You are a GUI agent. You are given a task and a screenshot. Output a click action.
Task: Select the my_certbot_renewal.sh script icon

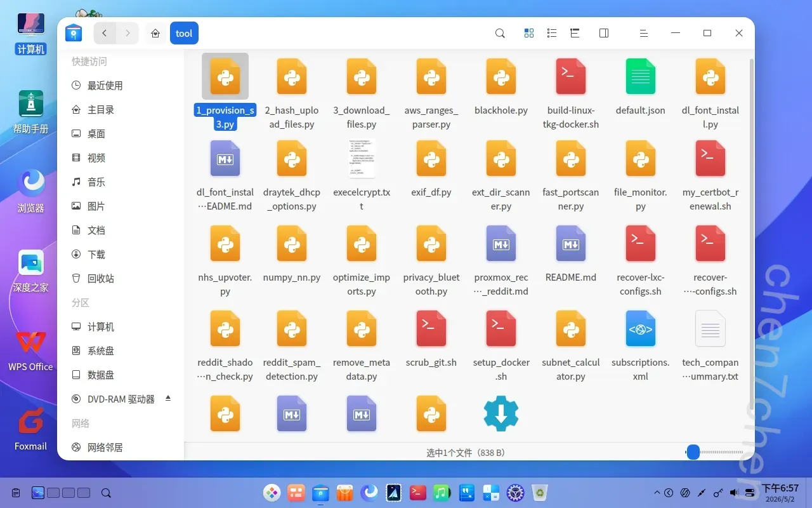coord(710,159)
